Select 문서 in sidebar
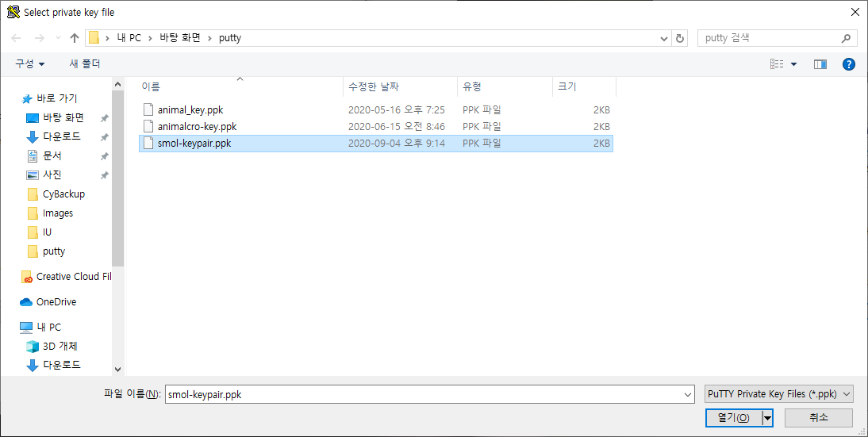Screen dimensions: 868x437 [x=52, y=156]
